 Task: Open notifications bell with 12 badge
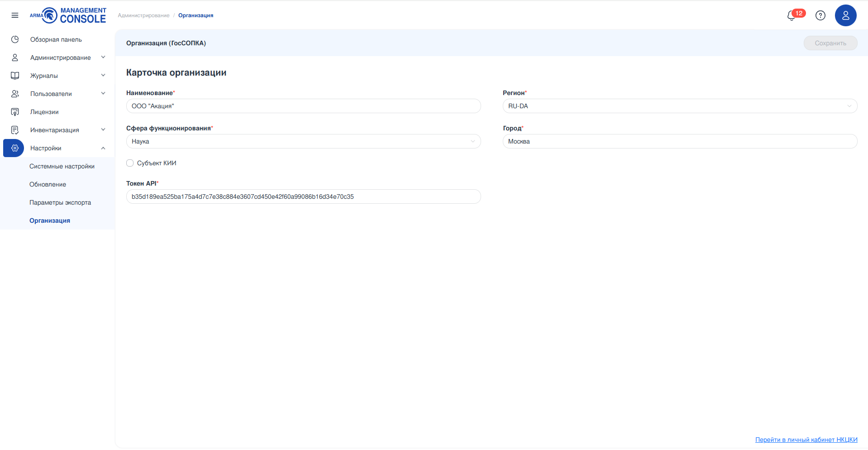[792, 16]
